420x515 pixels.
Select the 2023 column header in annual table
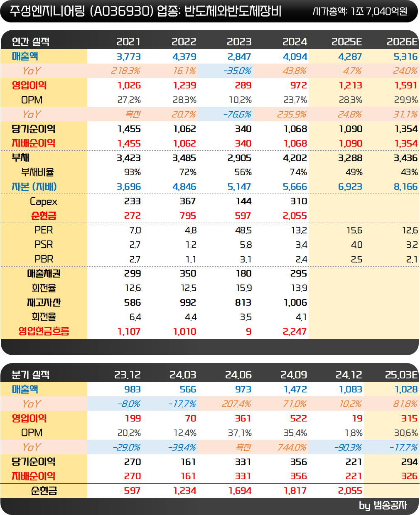pyautogui.click(x=239, y=42)
